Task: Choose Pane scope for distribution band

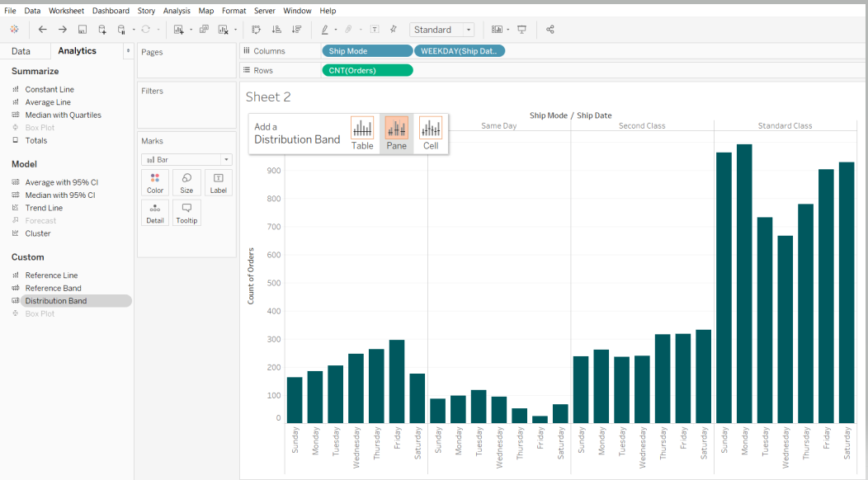Action: pos(396,133)
